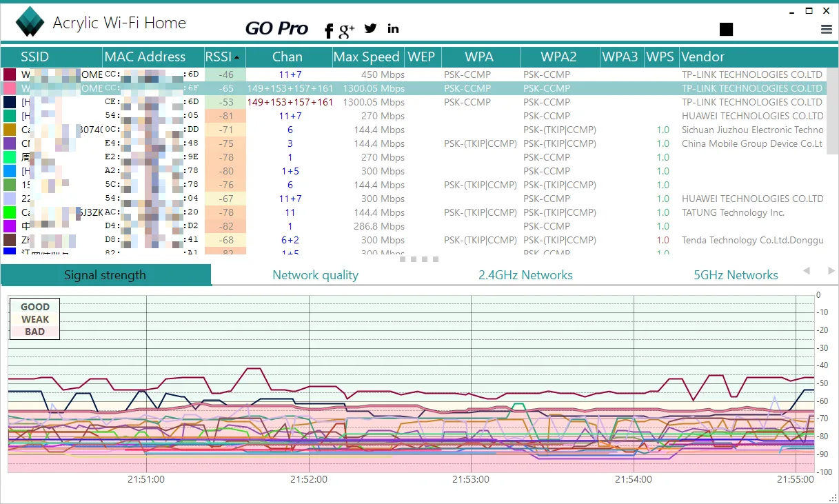Image resolution: width=839 pixels, height=504 pixels.
Task: Click the 21:52:00 time axis label
Action: tap(308, 479)
